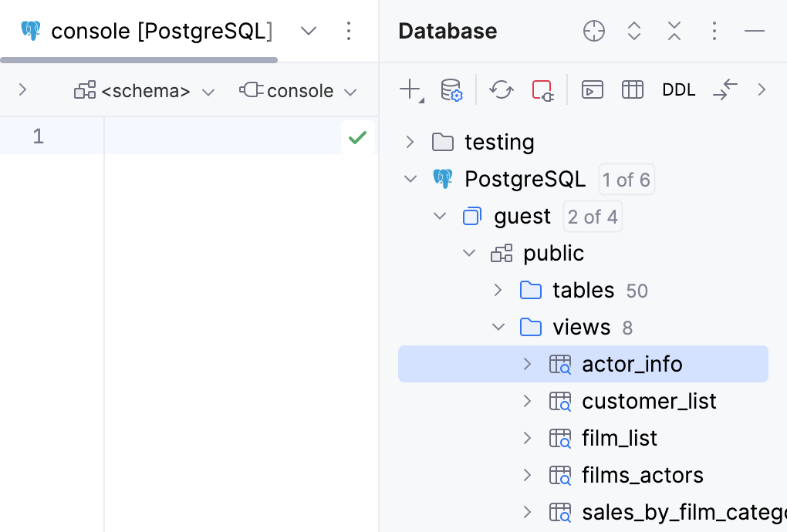Expand the tables node
The width and height of the screenshot is (787, 532).
coord(498,290)
